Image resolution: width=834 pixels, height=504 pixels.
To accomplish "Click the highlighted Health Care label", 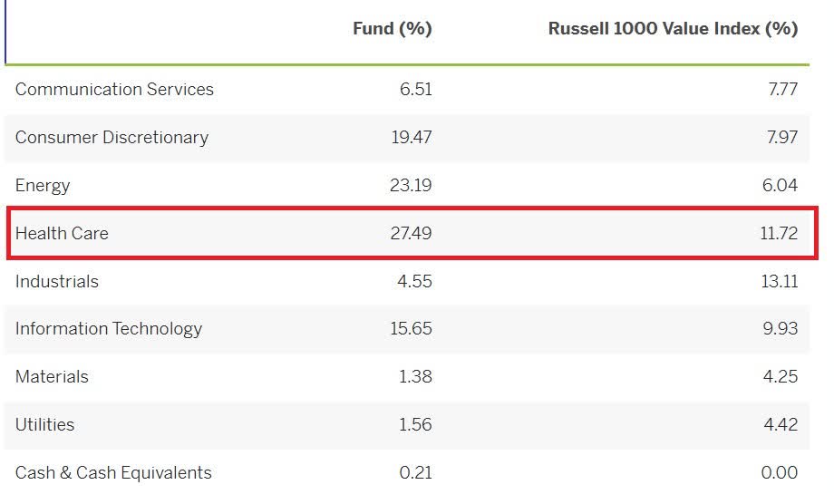I will (x=62, y=233).
